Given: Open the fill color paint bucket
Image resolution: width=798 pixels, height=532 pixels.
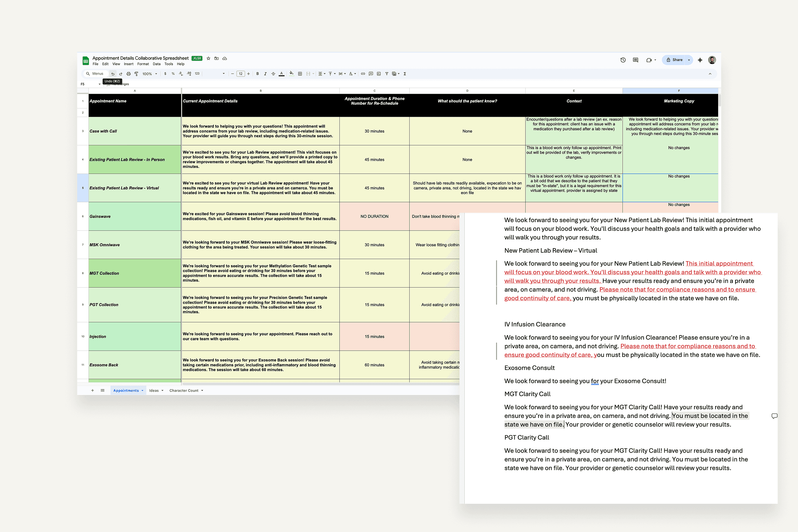Looking at the screenshot, I should tap(291, 74).
